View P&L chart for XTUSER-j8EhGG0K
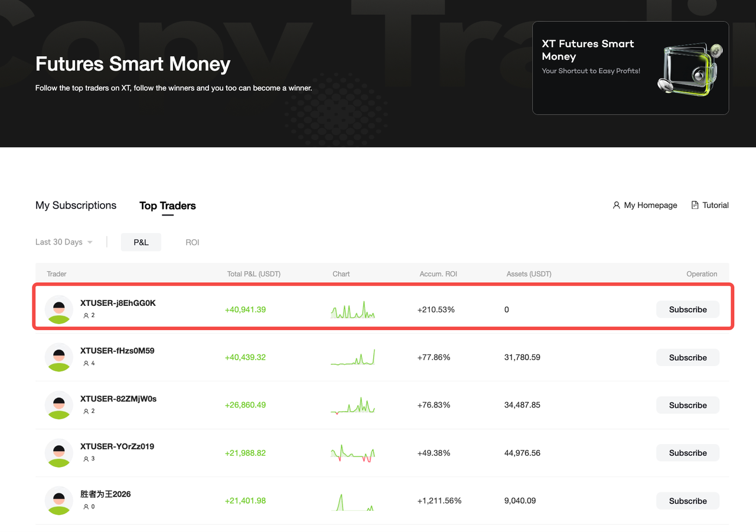756x532 pixels. [x=353, y=309]
